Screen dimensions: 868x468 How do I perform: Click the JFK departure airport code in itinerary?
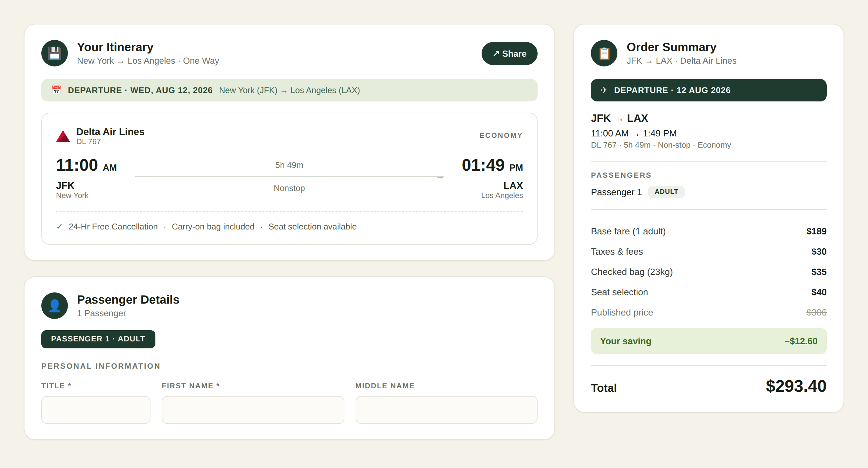point(65,185)
